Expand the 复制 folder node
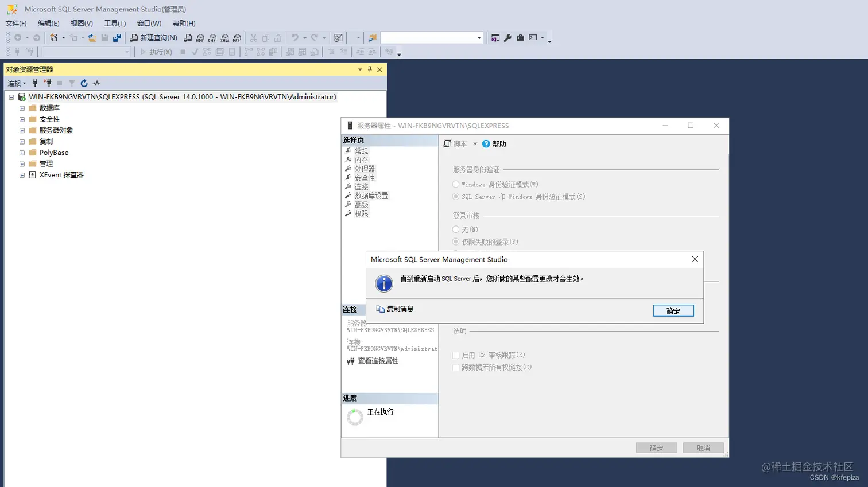This screenshot has height=487, width=868. click(x=22, y=142)
